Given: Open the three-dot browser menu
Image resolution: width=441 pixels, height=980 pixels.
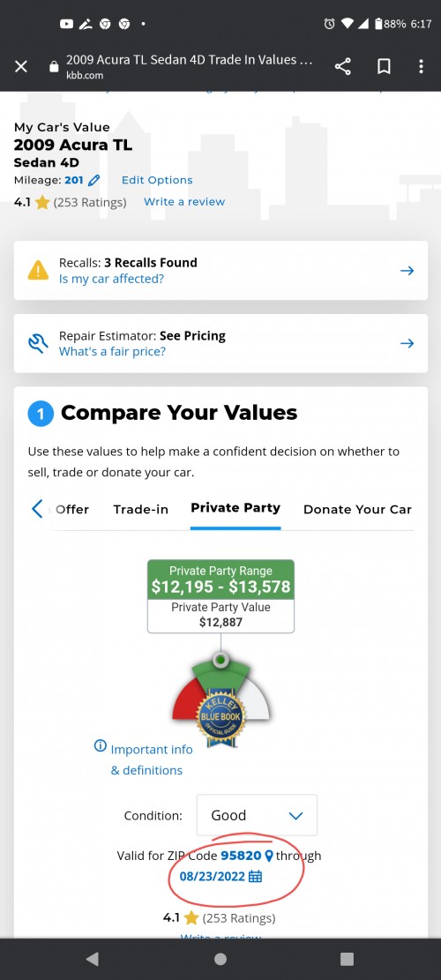Looking at the screenshot, I should [x=421, y=66].
